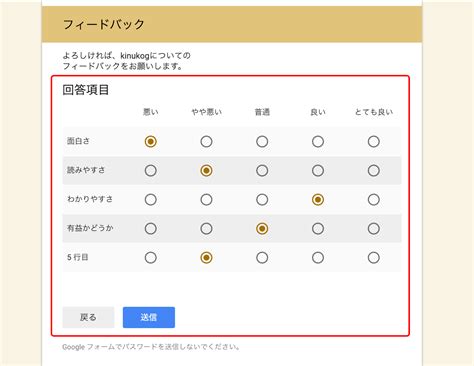Viewport: 474px width, 366px height.
Task: Select 悪い for 面白さ row
Action: 151,141
